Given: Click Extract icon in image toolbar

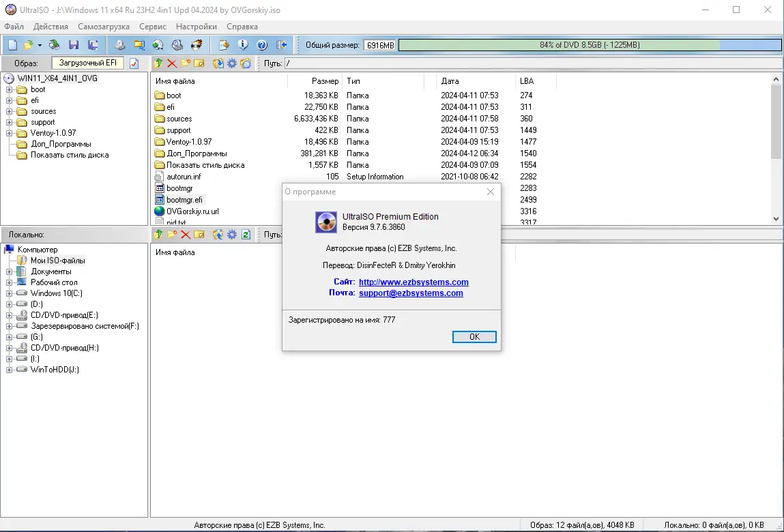Looking at the screenshot, I should coord(218,63).
